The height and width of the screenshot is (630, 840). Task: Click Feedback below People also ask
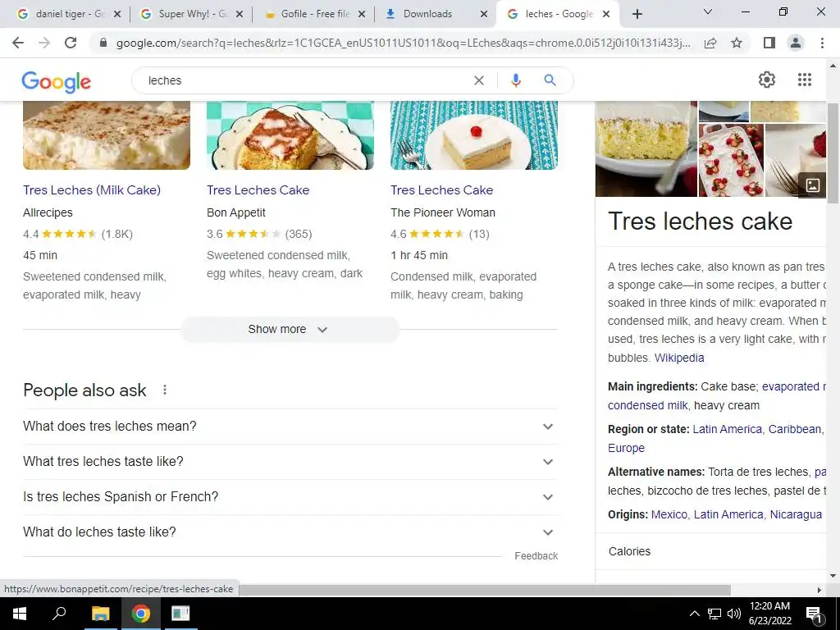coord(536,556)
